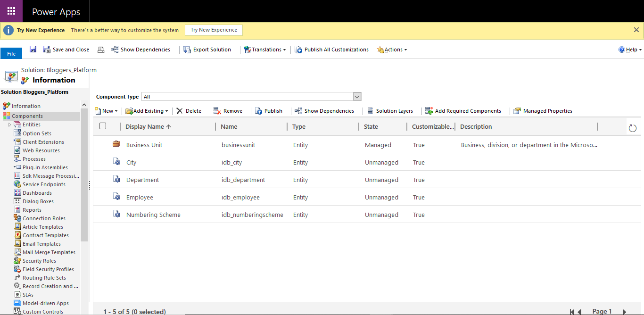Click Show Dependencies in the component toolbar
Viewport: 644px width, 315px height.
click(325, 110)
